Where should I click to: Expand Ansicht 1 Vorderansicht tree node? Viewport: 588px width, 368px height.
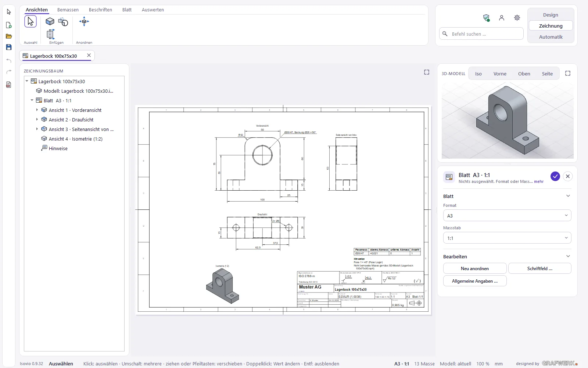(x=37, y=110)
